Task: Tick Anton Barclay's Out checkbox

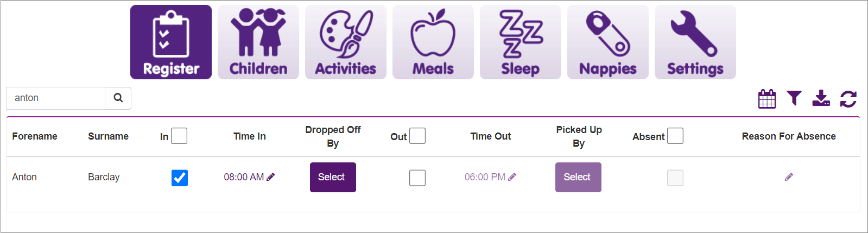Action: [417, 178]
